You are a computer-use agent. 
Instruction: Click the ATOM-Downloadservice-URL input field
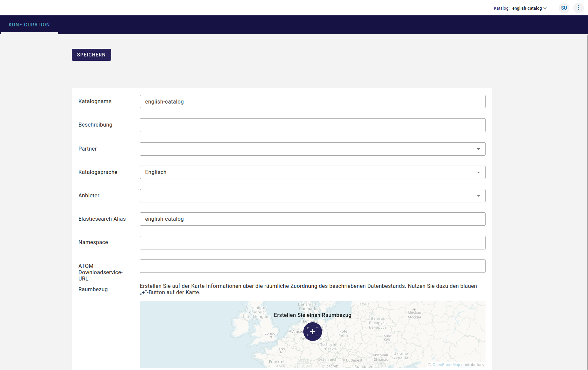tap(312, 266)
